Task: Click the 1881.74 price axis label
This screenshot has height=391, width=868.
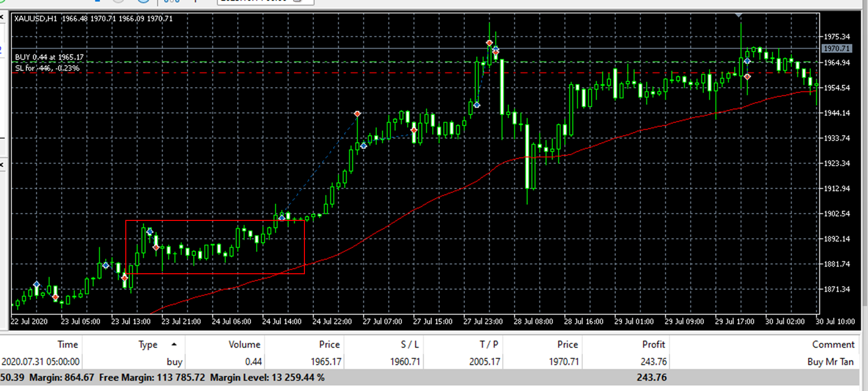Action: (837, 264)
